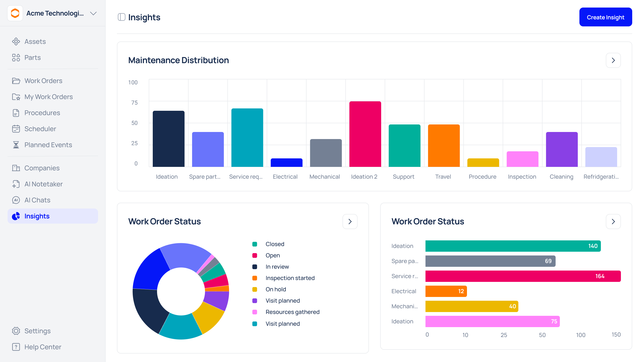Open the AI Chats icon
Screen dimensions: 644x362
pyautogui.click(x=16, y=200)
